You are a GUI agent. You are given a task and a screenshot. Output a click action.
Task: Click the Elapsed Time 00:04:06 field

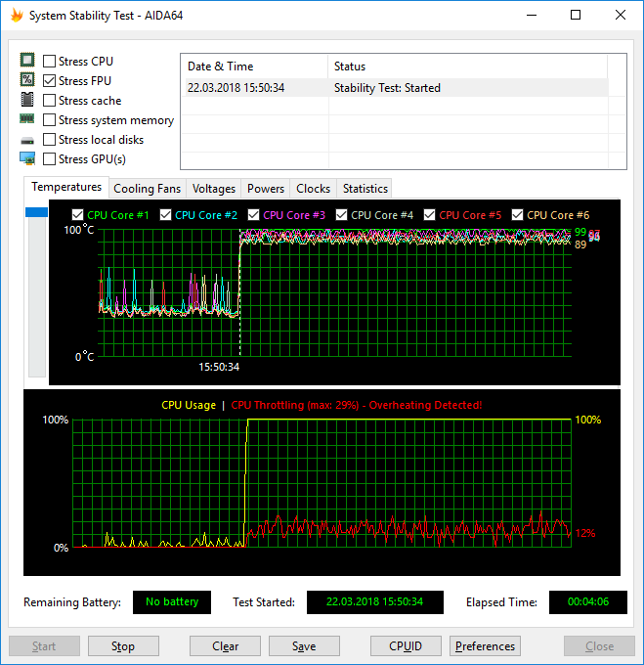(588, 601)
